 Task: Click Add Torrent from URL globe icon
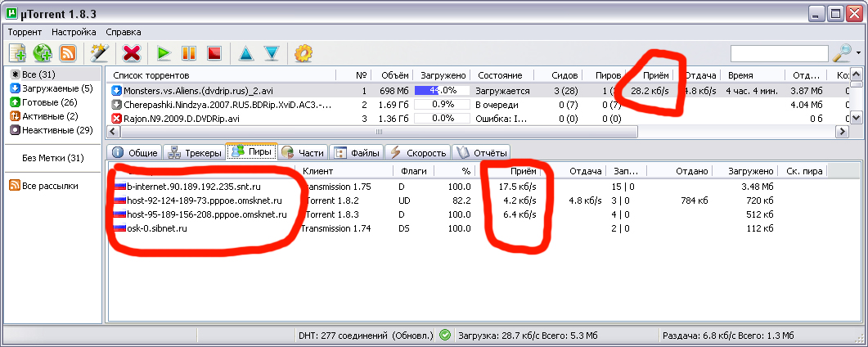(43, 53)
